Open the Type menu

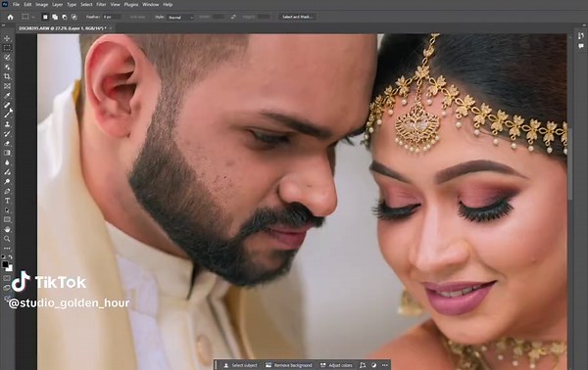tap(72, 5)
